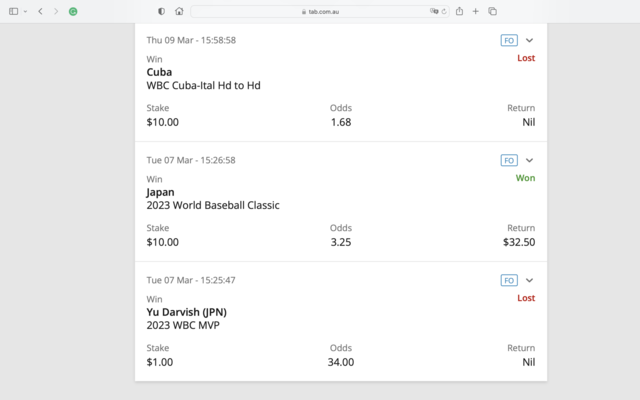
Task: Expand the Japan bet details chevron
Action: coord(529,160)
